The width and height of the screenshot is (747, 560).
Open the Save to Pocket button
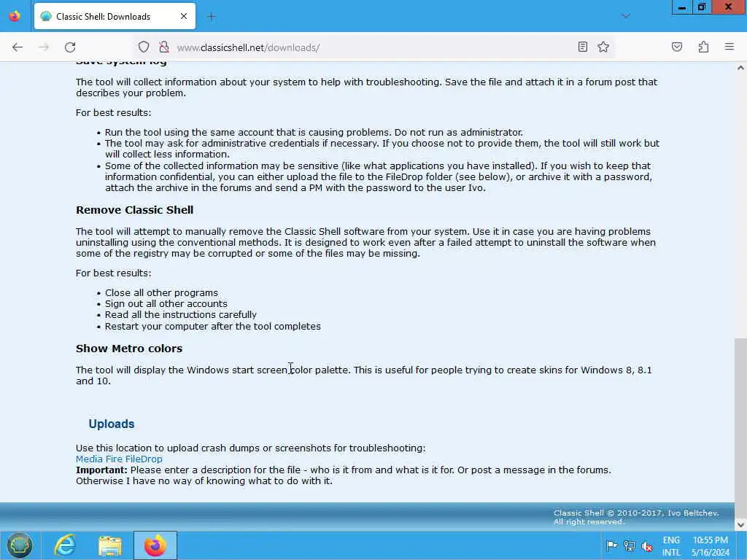click(x=677, y=47)
